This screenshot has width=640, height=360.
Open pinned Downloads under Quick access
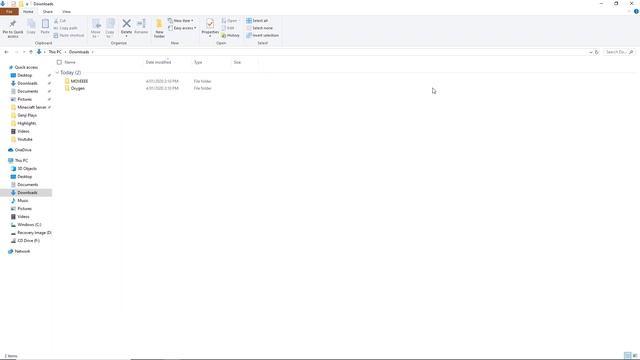coord(27,83)
